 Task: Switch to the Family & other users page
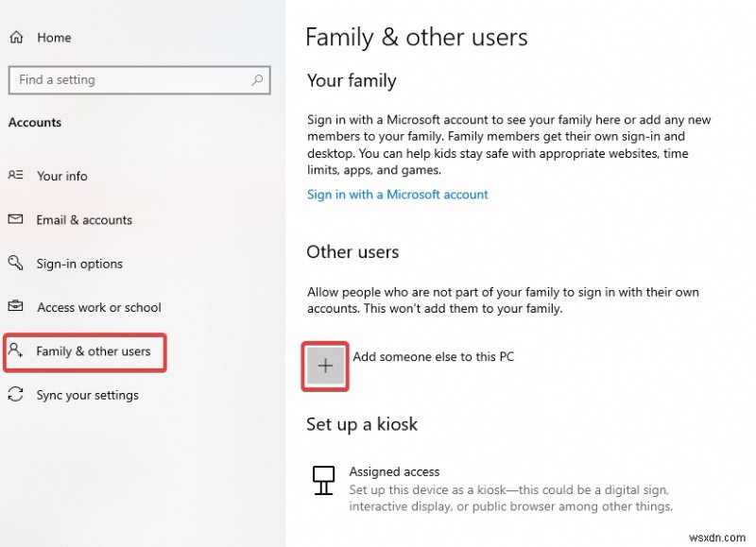pos(84,350)
